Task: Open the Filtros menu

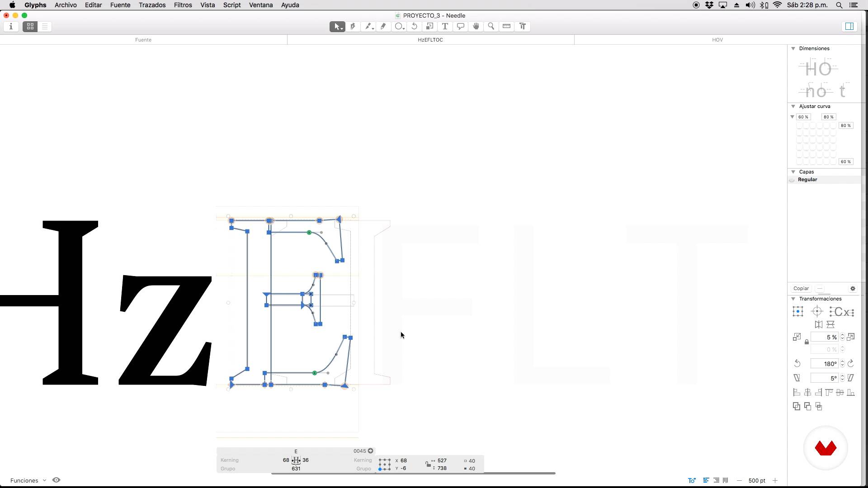Action: tap(183, 5)
